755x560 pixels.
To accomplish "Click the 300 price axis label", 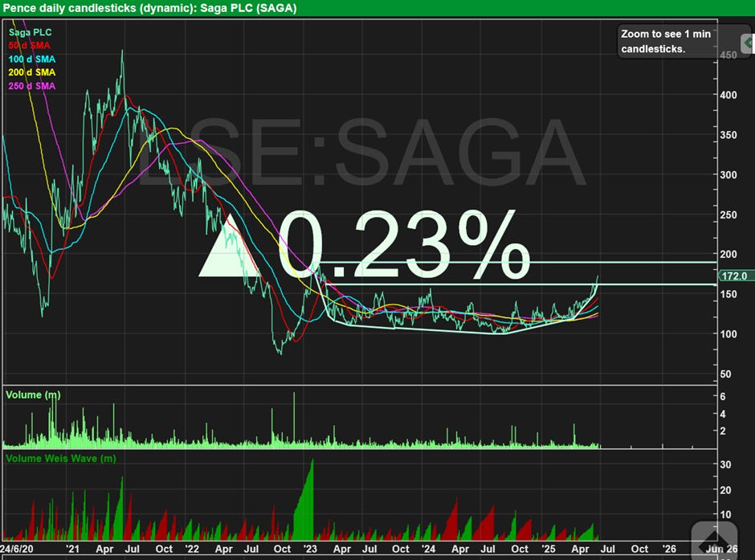I will pyautogui.click(x=728, y=175).
